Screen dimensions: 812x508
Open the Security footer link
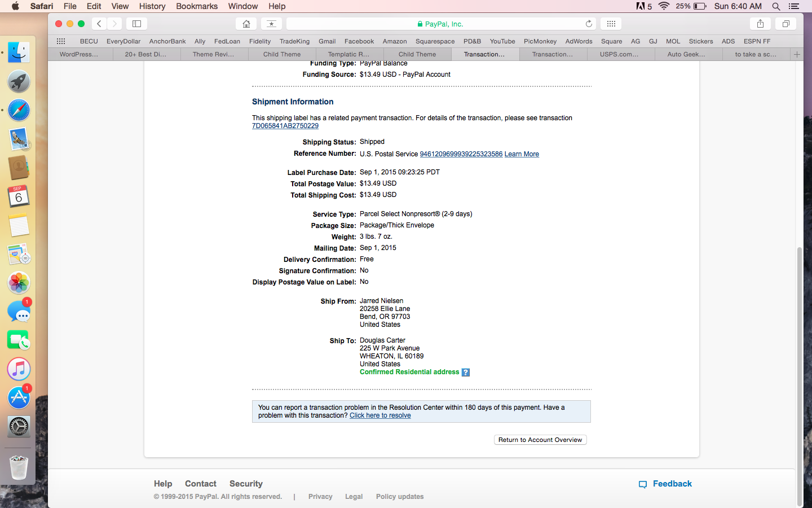246,484
